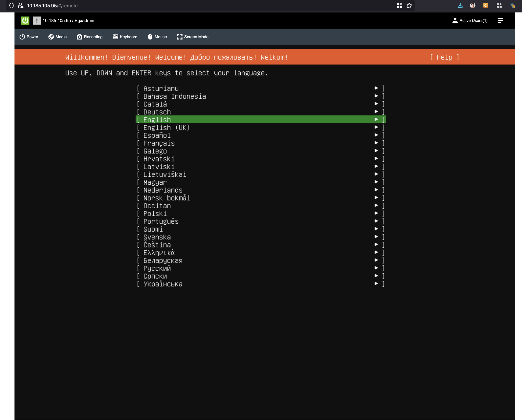Click the arrow on the Asturianu row
Screen dimensions: 522x420
[376, 88]
